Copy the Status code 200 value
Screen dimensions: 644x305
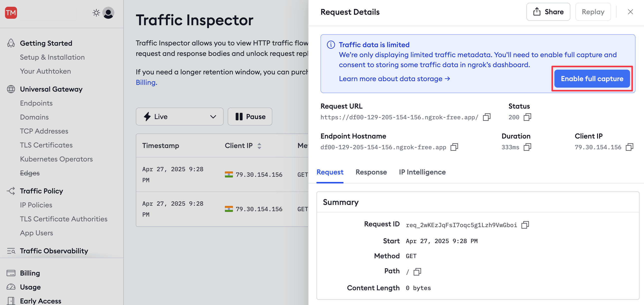click(x=527, y=117)
